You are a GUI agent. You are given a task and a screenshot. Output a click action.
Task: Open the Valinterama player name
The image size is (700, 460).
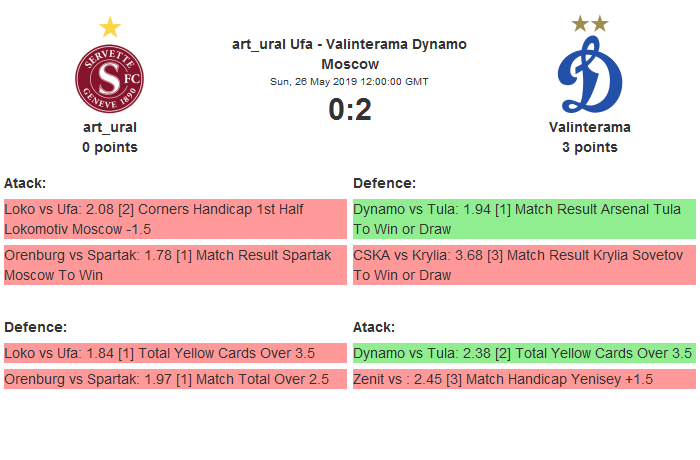[x=589, y=127]
